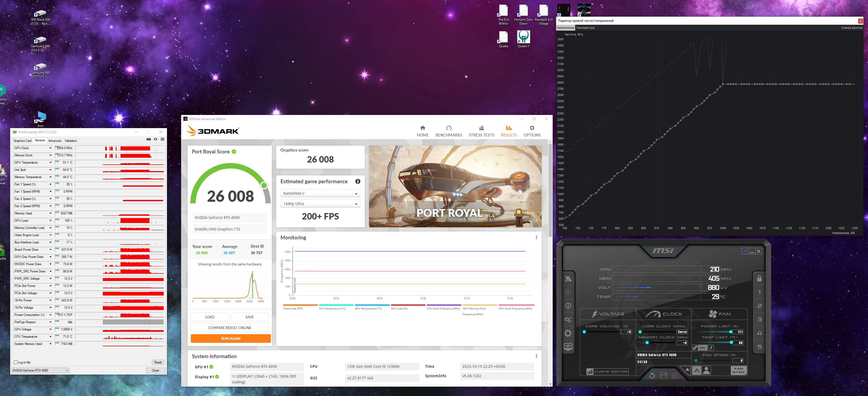This screenshot has height=396, width=868.
Task: Open the 1440p Ultra resolution dropdown
Action: (x=320, y=204)
